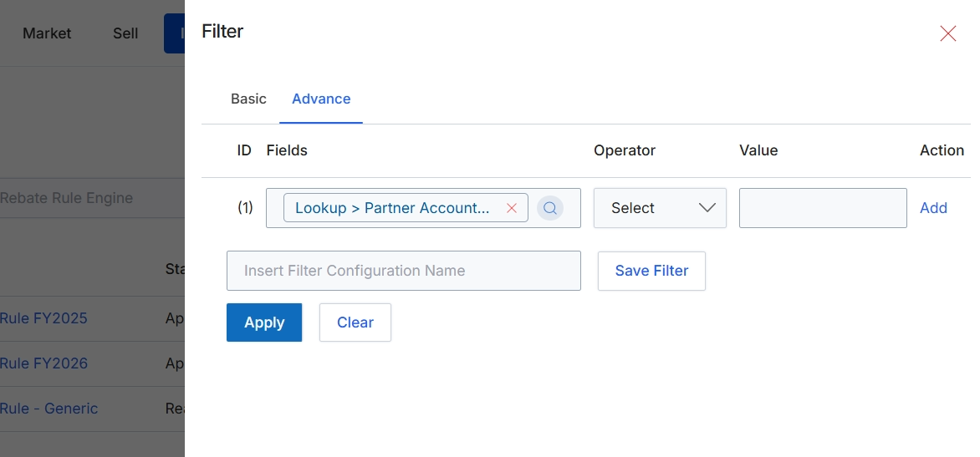This screenshot has height=457, width=980.
Task: Expand the Operator Select dropdown
Action: click(x=660, y=208)
